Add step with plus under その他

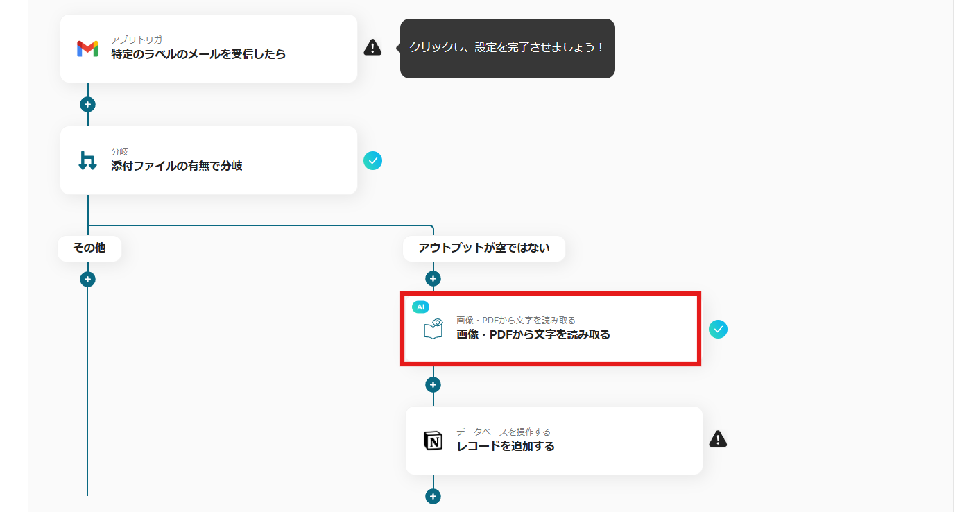pyautogui.click(x=87, y=280)
